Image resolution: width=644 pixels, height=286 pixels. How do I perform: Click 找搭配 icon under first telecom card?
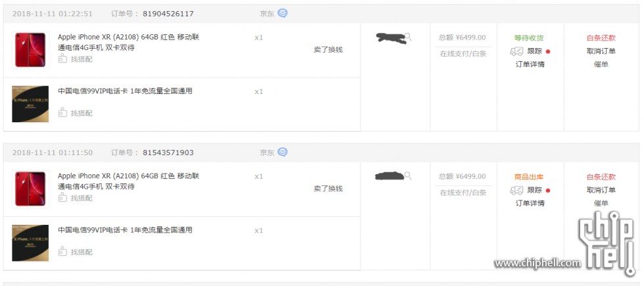(x=62, y=113)
